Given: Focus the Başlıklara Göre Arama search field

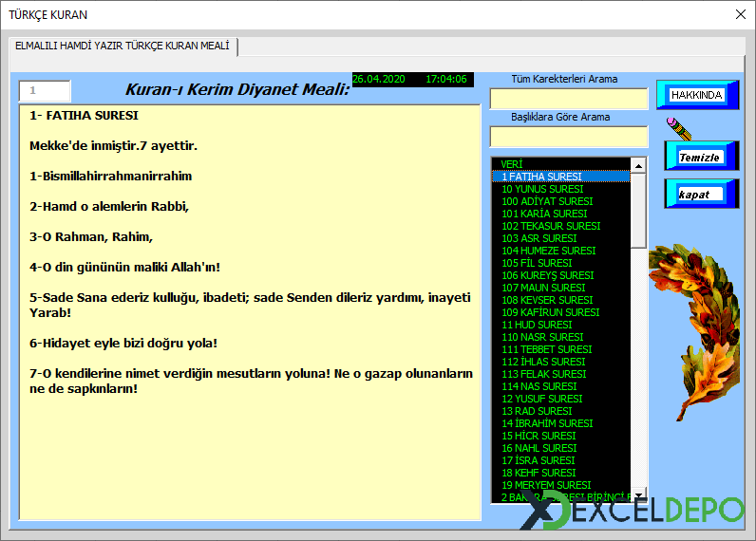Looking at the screenshot, I should [x=569, y=137].
